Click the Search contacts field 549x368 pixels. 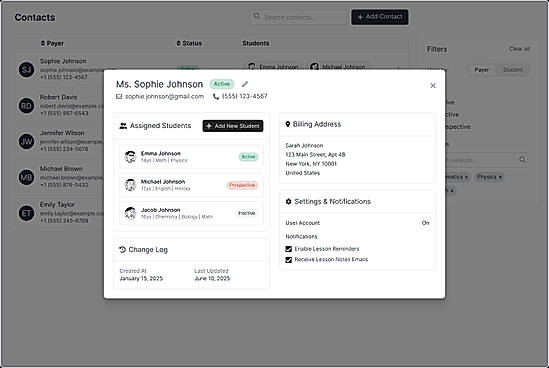point(298,17)
